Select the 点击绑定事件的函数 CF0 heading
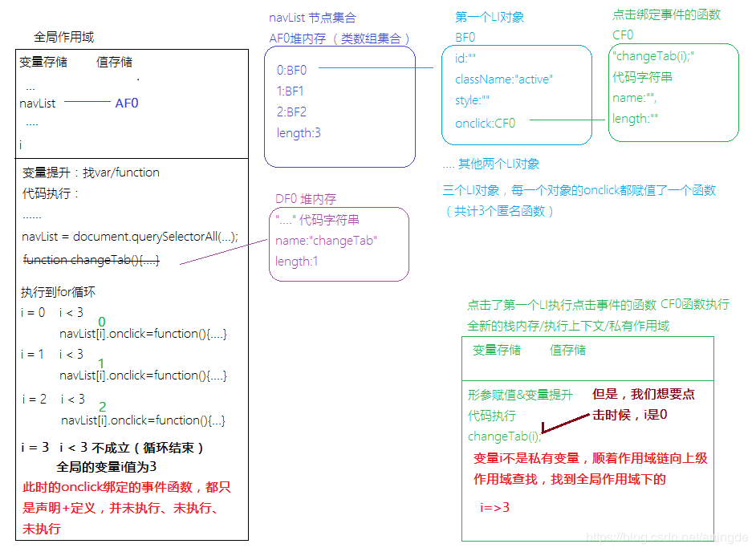This screenshot has height=552, width=756. 667,14
